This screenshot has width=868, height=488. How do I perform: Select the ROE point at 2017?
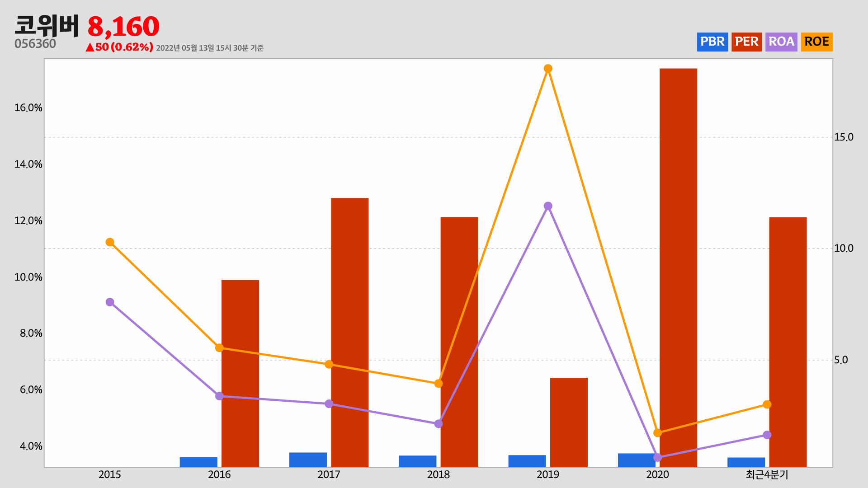point(329,364)
